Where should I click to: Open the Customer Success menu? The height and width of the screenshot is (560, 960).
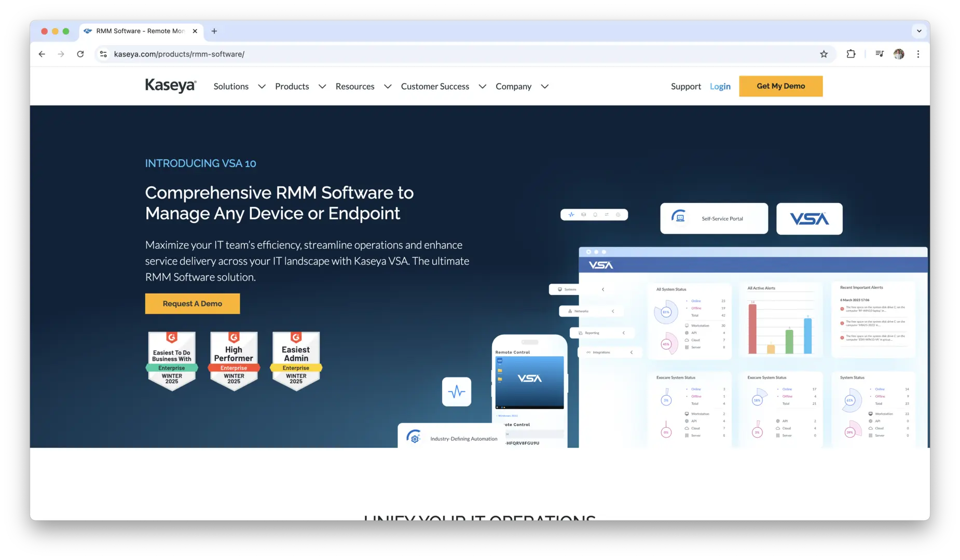[x=435, y=87]
